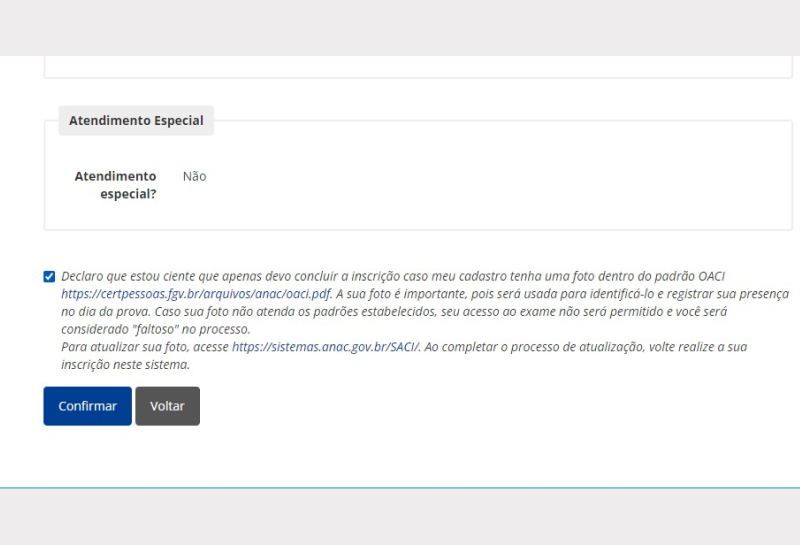Image resolution: width=800 pixels, height=545 pixels.
Task: Click the 'Não' value for special assistance
Action: [x=194, y=176]
